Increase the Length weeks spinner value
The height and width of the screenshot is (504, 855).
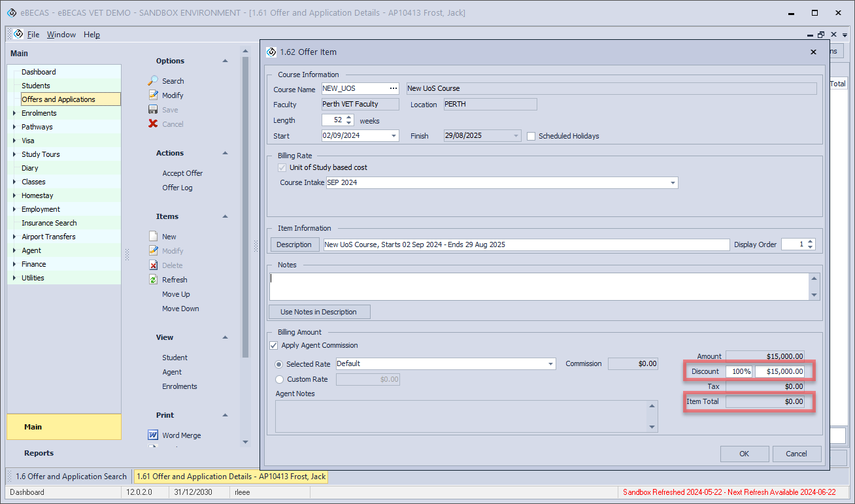[348, 118]
